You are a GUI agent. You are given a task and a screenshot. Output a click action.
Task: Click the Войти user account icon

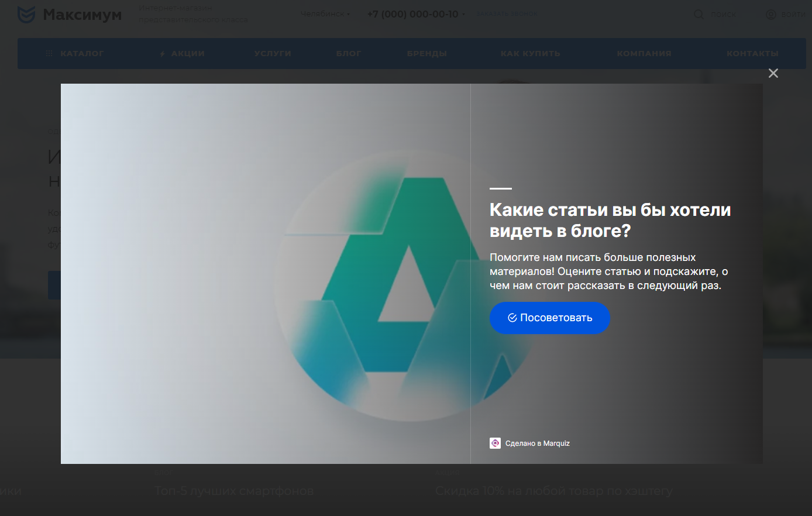point(771,14)
